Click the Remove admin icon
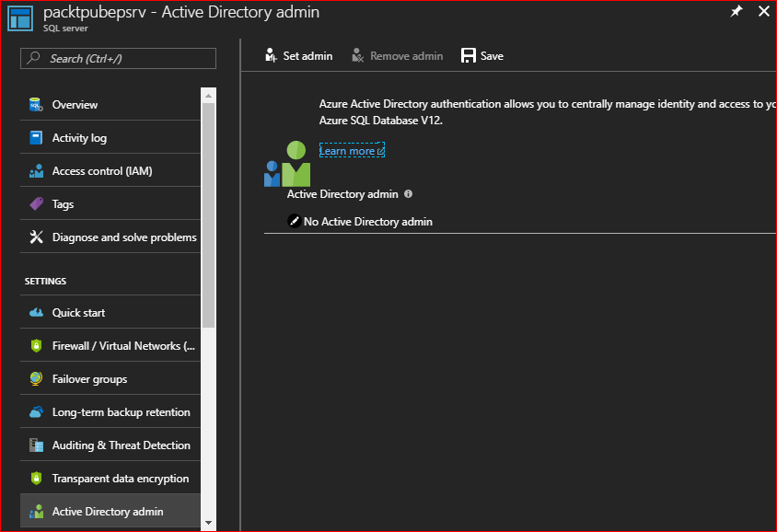 (x=358, y=55)
